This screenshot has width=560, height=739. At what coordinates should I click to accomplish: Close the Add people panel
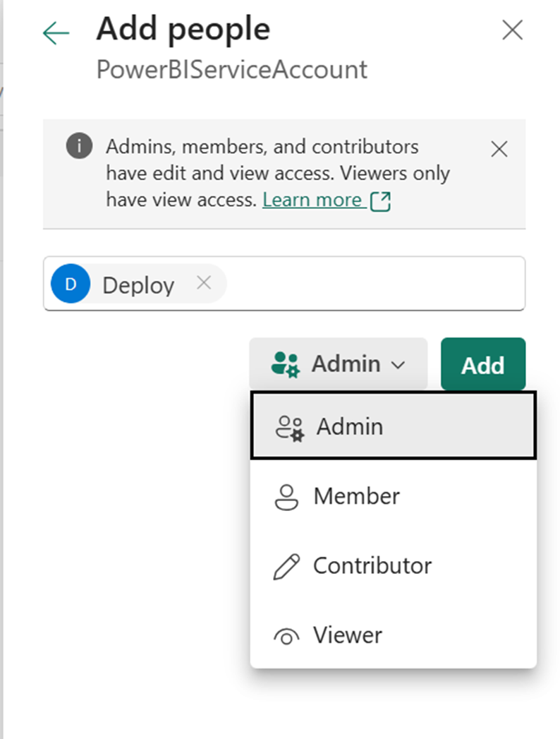511,30
